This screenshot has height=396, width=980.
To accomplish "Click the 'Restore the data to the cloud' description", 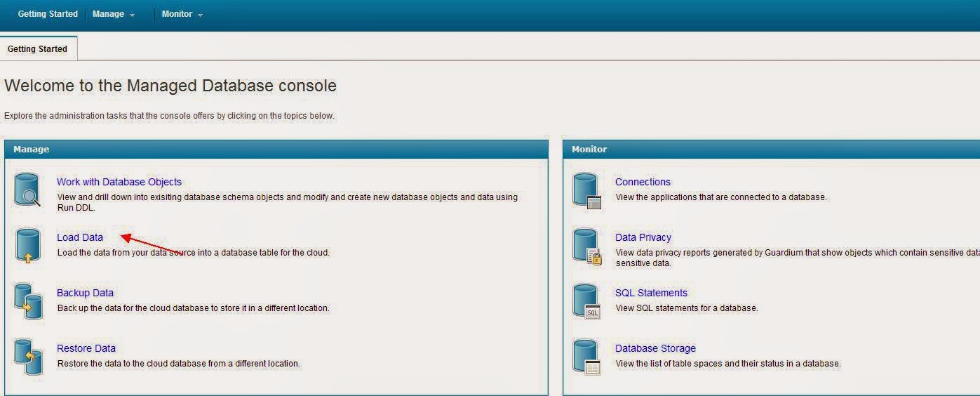I will click(178, 364).
